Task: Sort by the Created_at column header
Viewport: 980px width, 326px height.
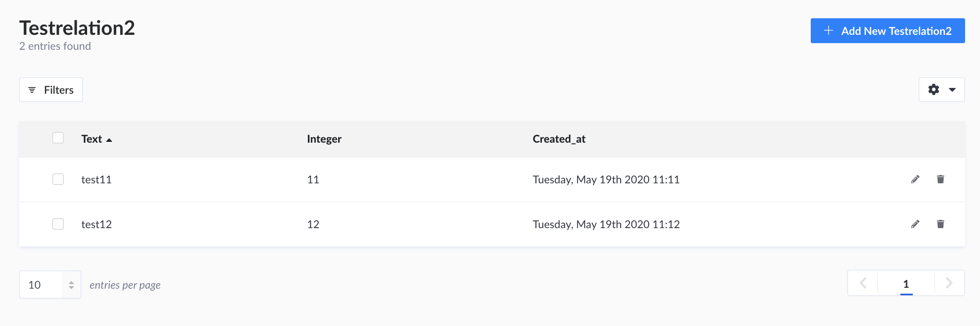Action: [x=559, y=139]
